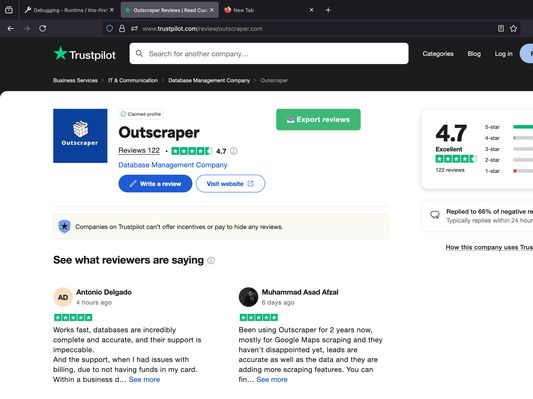Click Antonio Delgado's AD avatar

pos(63,297)
